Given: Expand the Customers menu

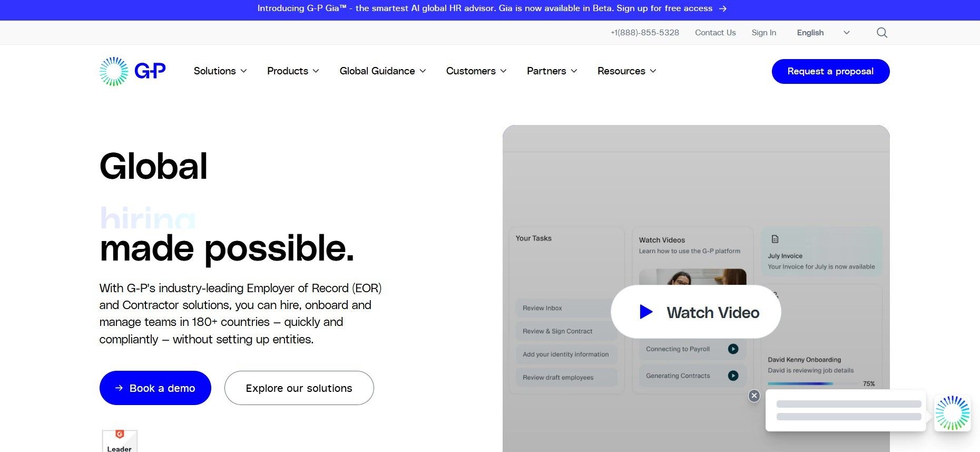Looking at the screenshot, I should (476, 71).
